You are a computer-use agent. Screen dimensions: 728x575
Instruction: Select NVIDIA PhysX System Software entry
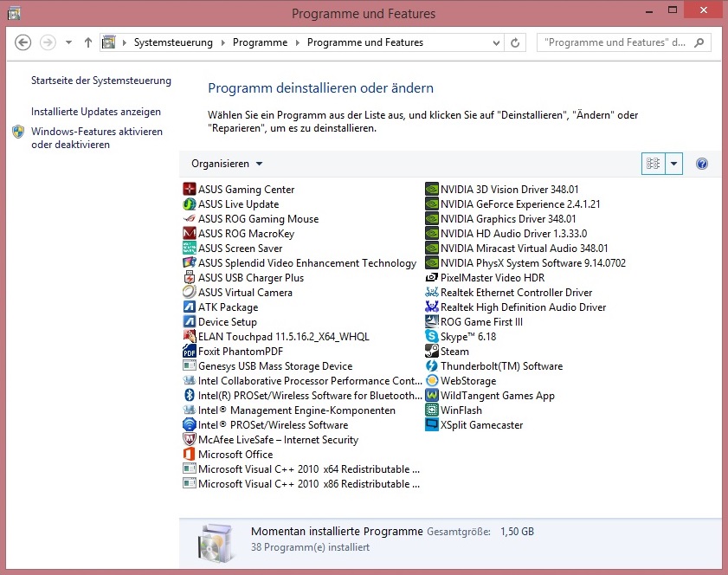point(525,263)
